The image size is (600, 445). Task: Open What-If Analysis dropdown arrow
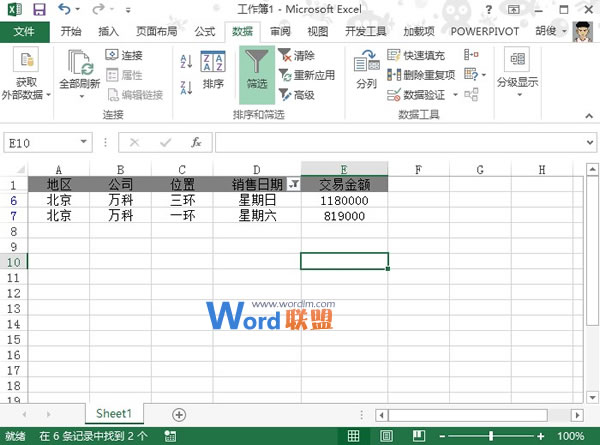tap(484, 75)
